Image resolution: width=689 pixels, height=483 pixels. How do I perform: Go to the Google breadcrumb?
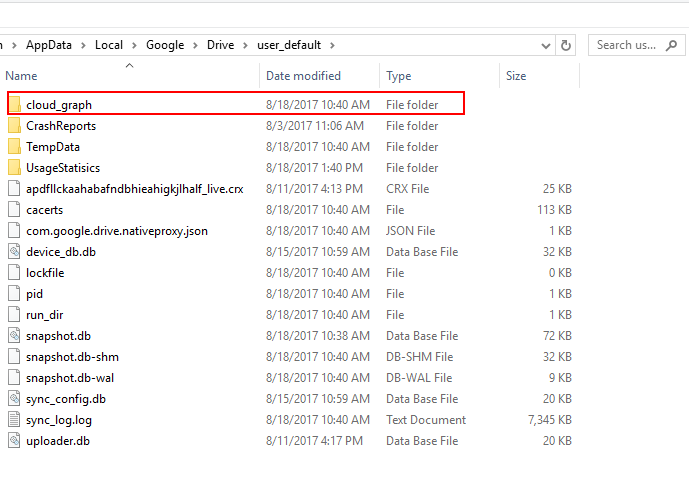pyautogui.click(x=165, y=45)
